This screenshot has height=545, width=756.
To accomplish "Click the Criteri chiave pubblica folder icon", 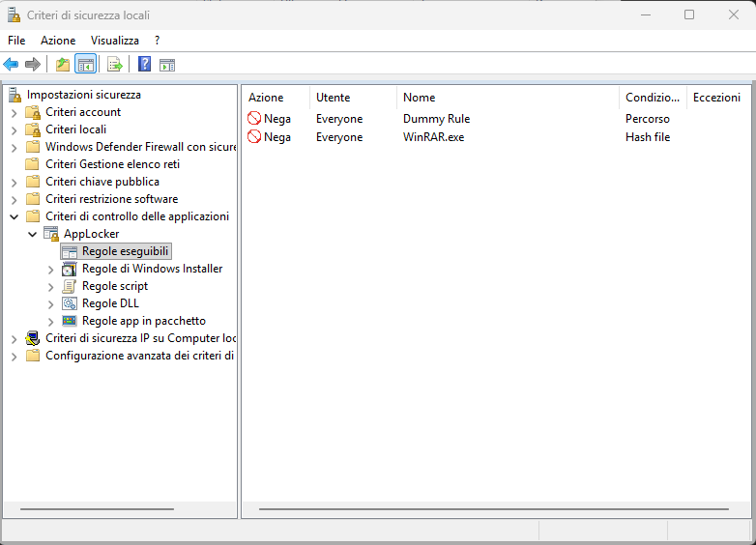I will point(33,182).
